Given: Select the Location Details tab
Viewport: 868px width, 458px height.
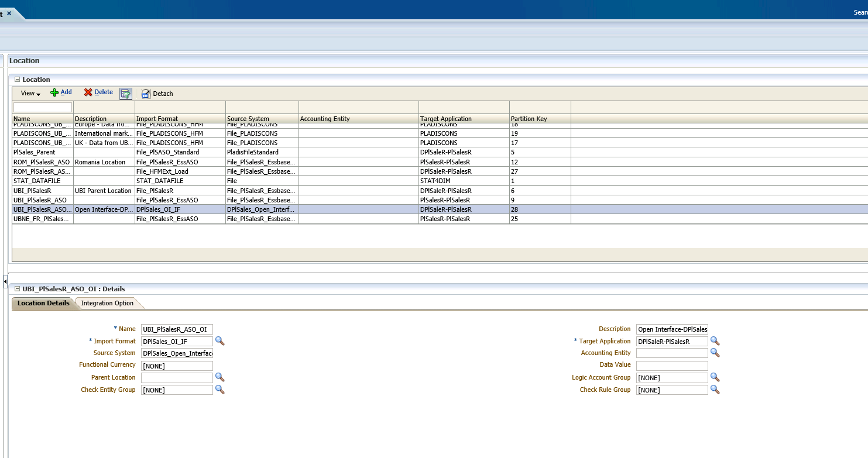Looking at the screenshot, I should click(43, 303).
